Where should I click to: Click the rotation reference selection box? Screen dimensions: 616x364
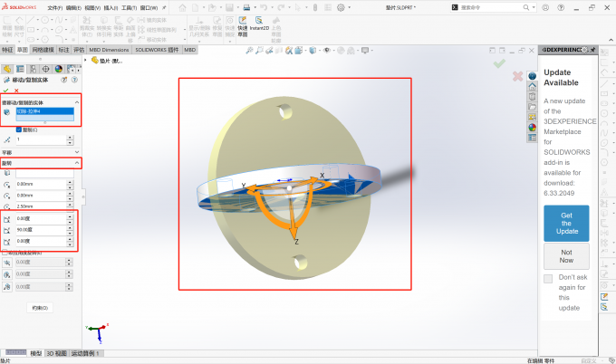coord(44,173)
